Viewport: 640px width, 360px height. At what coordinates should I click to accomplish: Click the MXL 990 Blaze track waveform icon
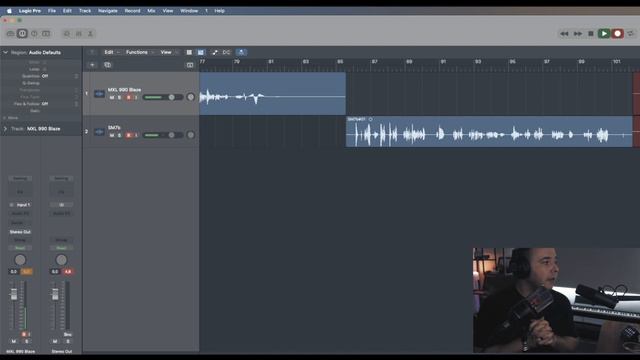[x=99, y=94]
